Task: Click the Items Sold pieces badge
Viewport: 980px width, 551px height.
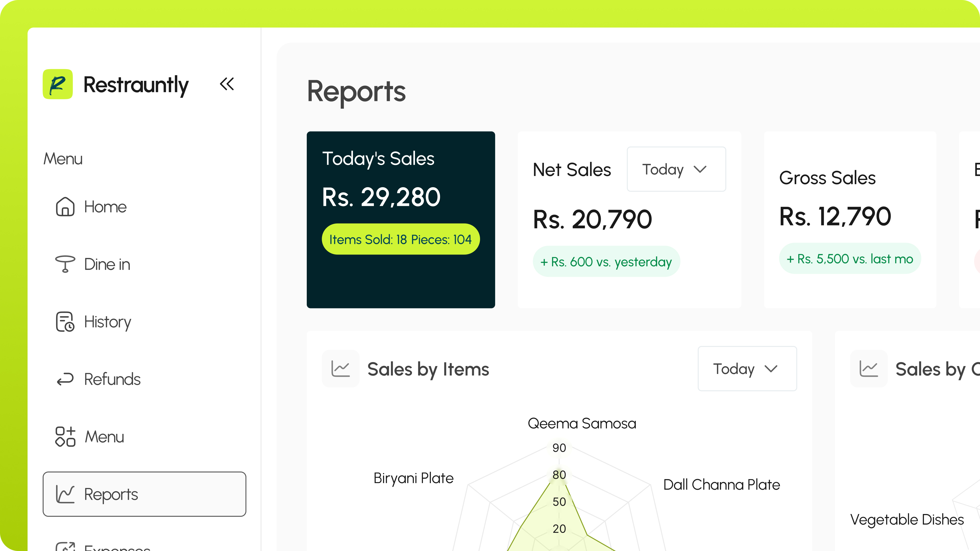Action: (x=401, y=239)
